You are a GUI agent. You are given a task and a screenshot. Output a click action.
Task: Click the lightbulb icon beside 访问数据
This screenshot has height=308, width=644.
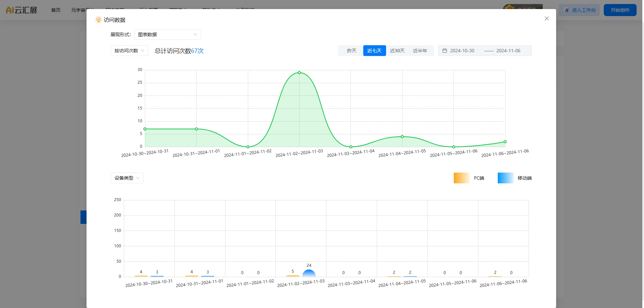pyautogui.click(x=99, y=20)
